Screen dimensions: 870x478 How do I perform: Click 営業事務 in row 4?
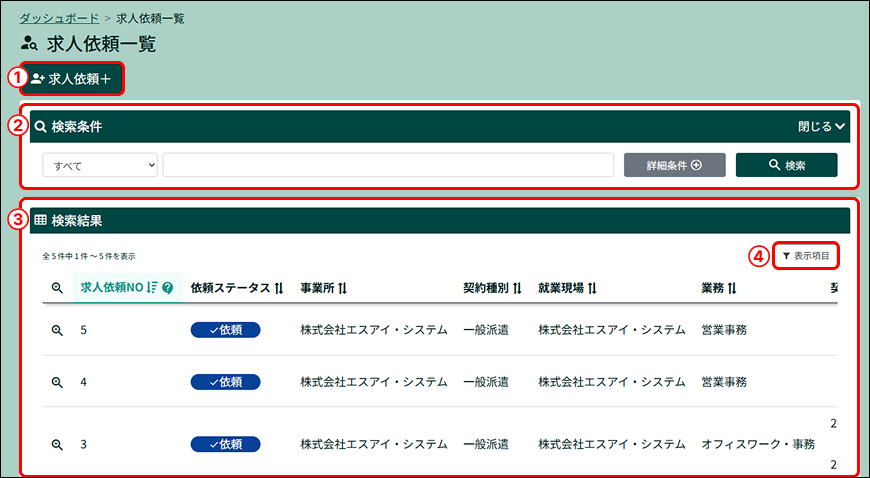click(x=724, y=383)
